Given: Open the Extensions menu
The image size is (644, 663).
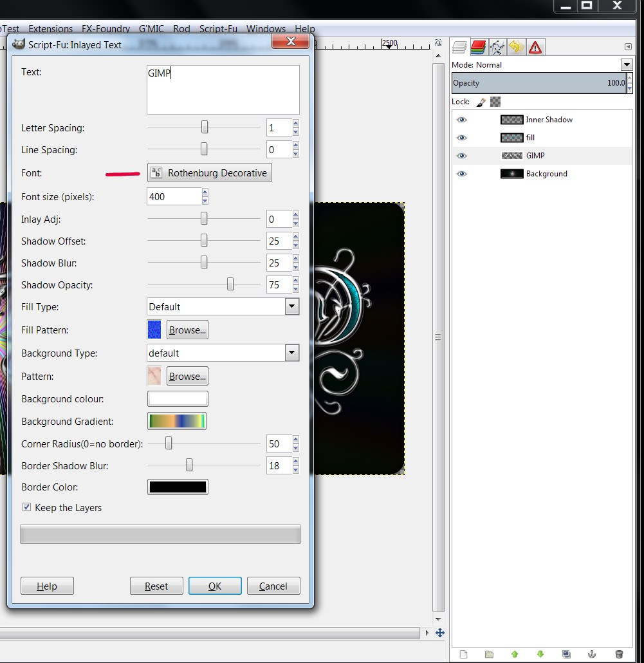Looking at the screenshot, I should (51, 29).
